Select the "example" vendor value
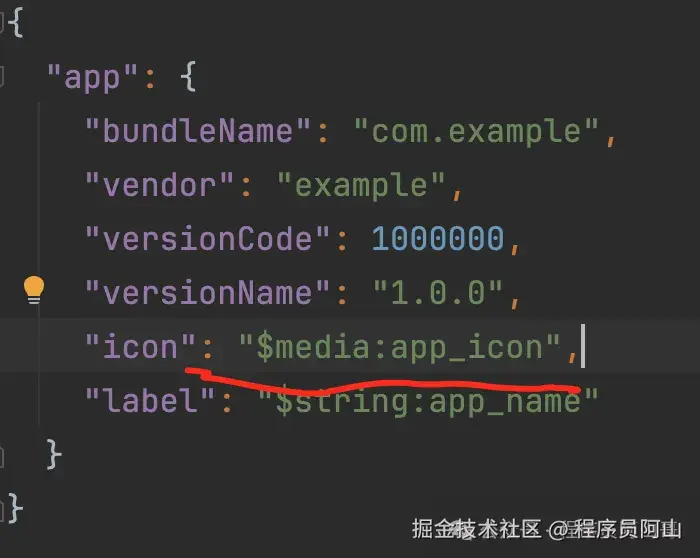The image size is (700, 558). [x=361, y=185]
